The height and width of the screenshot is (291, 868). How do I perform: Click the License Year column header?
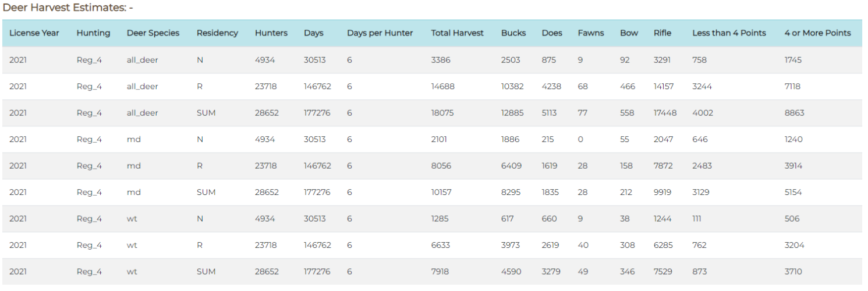tap(34, 33)
